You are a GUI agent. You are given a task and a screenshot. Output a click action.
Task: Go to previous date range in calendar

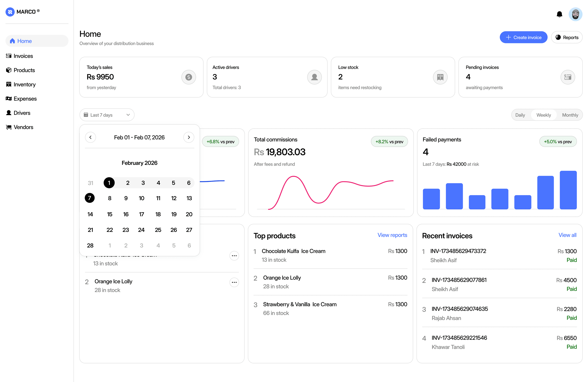90,137
